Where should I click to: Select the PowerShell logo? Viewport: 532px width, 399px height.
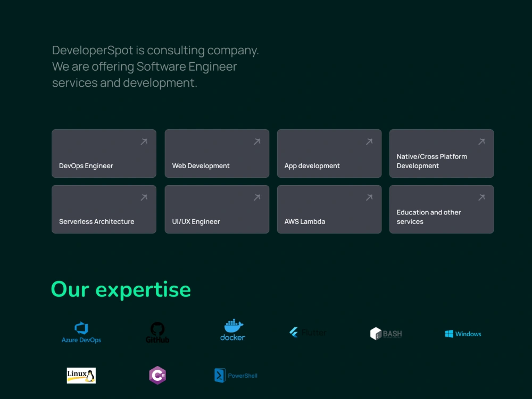pyautogui.click(x=236, y=376)
